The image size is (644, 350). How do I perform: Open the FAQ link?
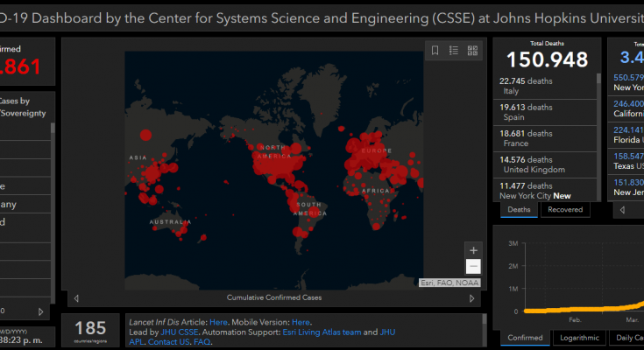point(202,342)
